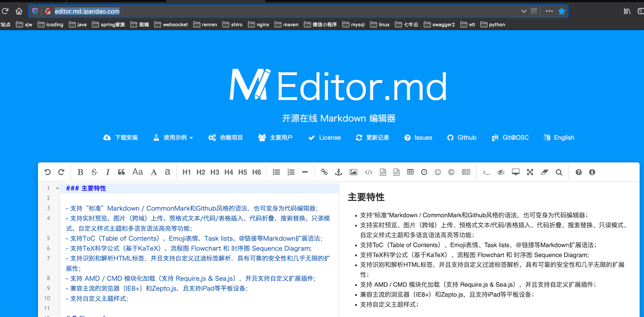The image size is (644, 317).
Task: Clear the editor with the eraser icon
Action: (544, 172)
